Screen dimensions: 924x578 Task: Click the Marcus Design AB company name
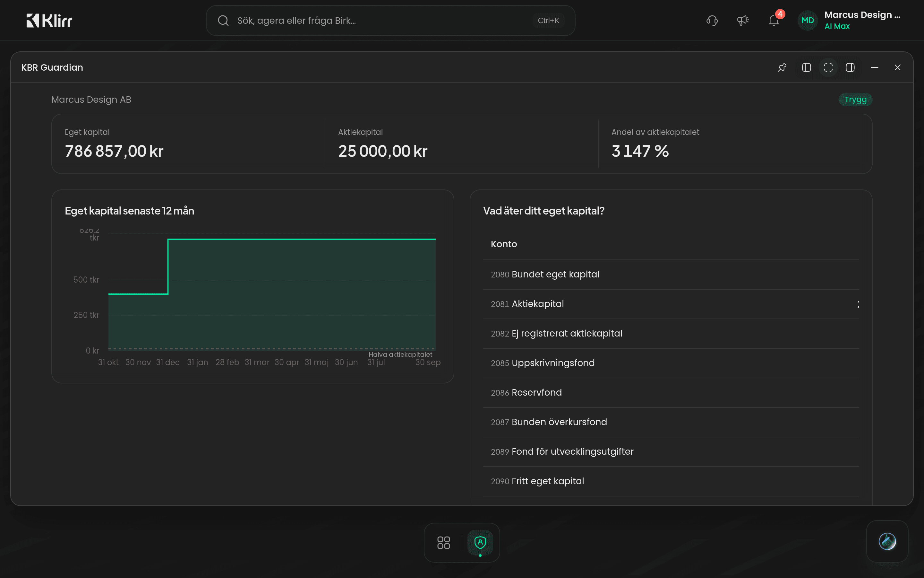(91, 100)
